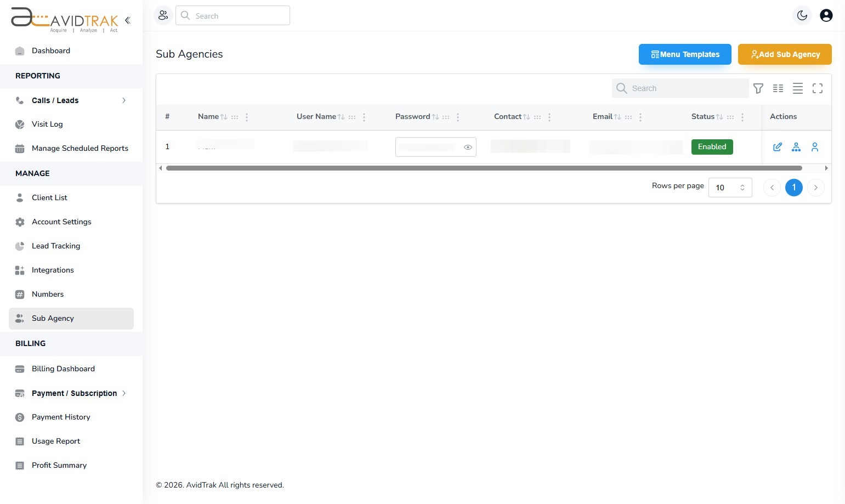Click the users icon beside the top search
This screenshot has width=845, height=504.
[x=163, y=15]
